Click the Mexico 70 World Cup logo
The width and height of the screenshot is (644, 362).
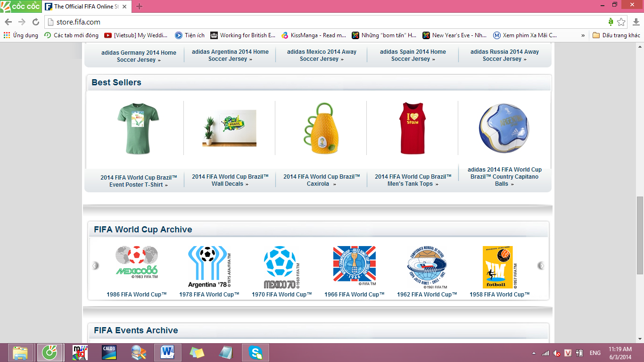(282, 267)
